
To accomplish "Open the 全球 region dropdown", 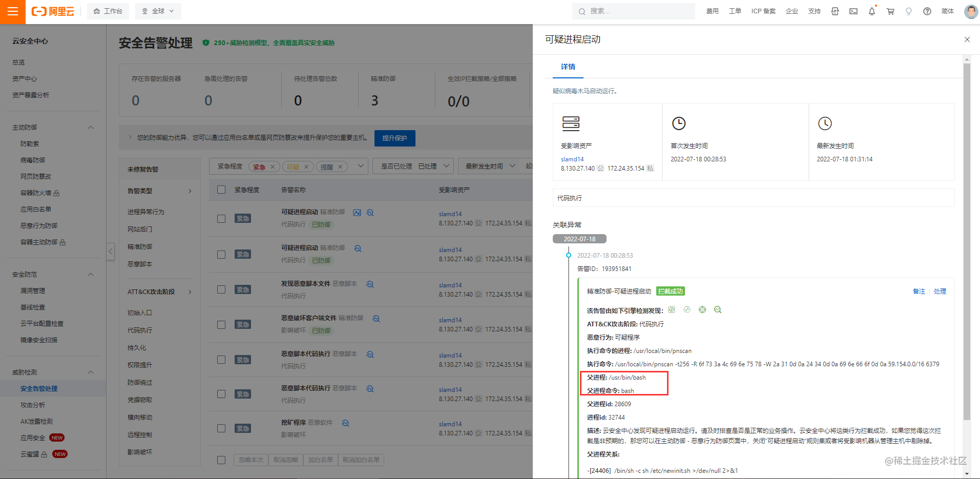I will click(158, 11).
